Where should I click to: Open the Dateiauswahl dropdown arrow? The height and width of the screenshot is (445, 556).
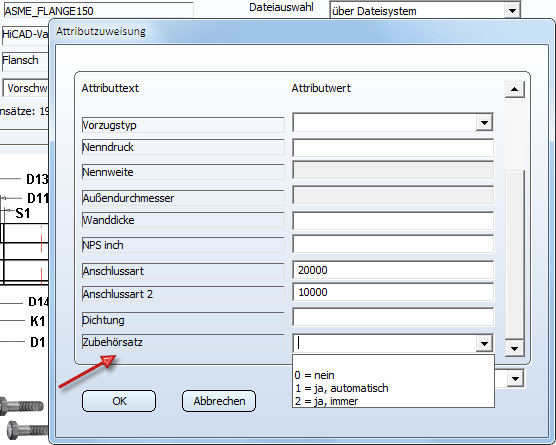click(512, 11)
